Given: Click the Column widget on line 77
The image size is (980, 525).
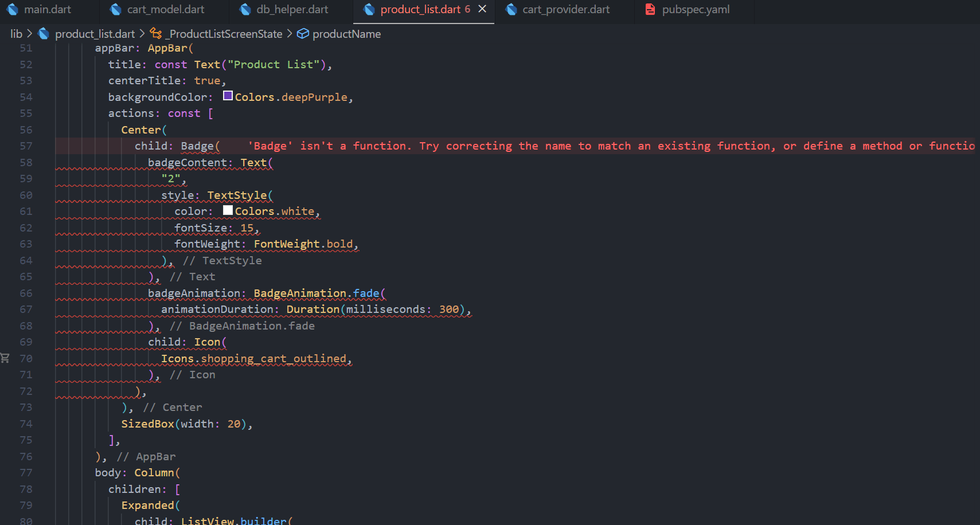Looking at the screenshot, I should [x=154, y=473].
